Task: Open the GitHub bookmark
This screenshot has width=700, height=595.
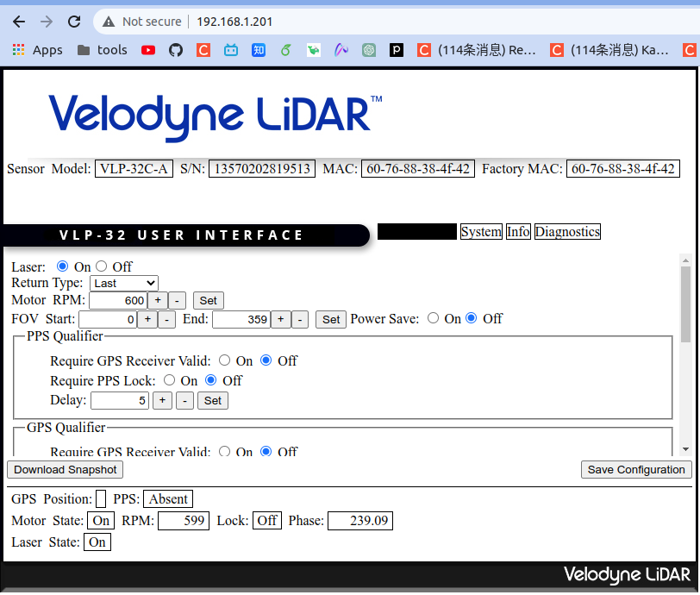Action: coord(176,50)
